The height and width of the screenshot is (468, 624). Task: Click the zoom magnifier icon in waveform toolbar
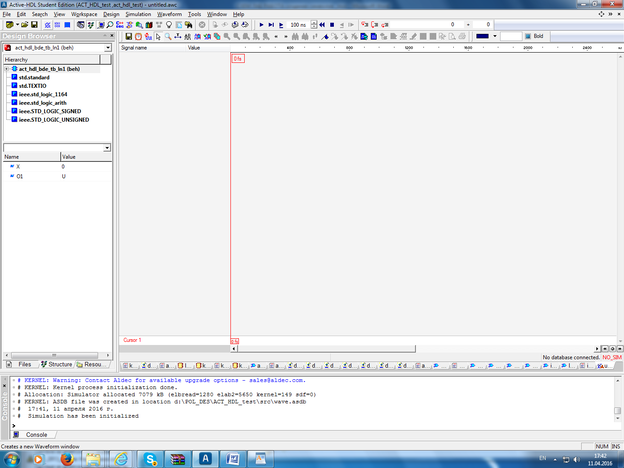(x=166, y=36)
